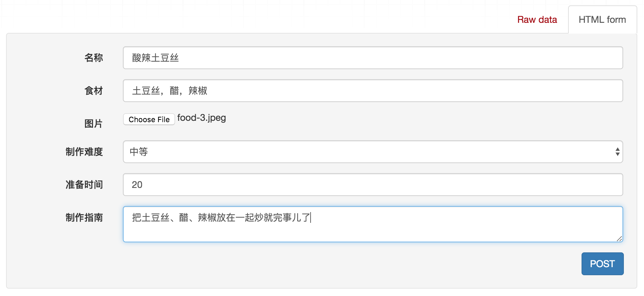Switch to the Raw data tab
Image resolution: width=644 pixels, height=296 pixels.
point(537,20)
